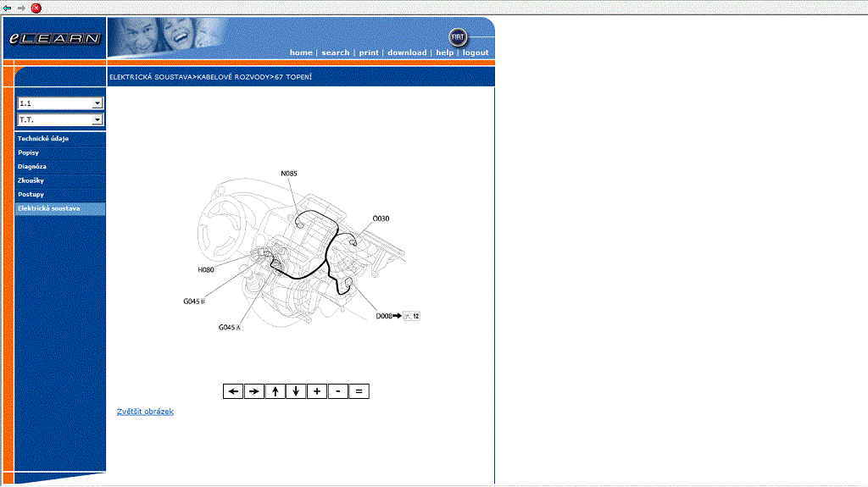This screenshot has width=868, height=487.
Task: Click the Zvětšit obrázek link
Action: click(145, 412)
